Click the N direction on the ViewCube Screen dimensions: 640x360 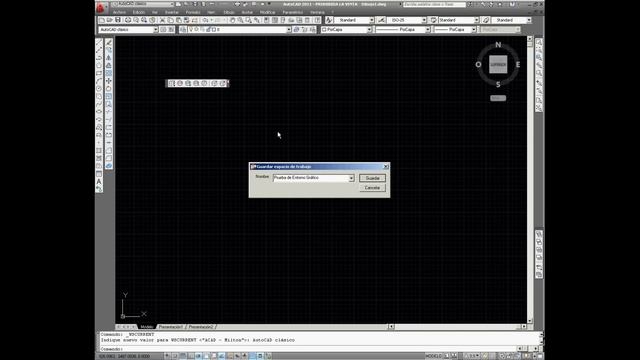[498, 45]
